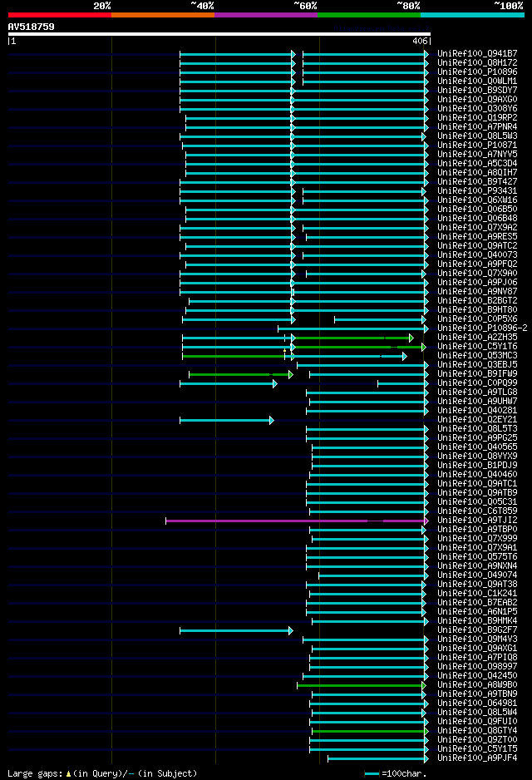Click hit label UniRef100_C5Y1T5

tap(477, 748)
